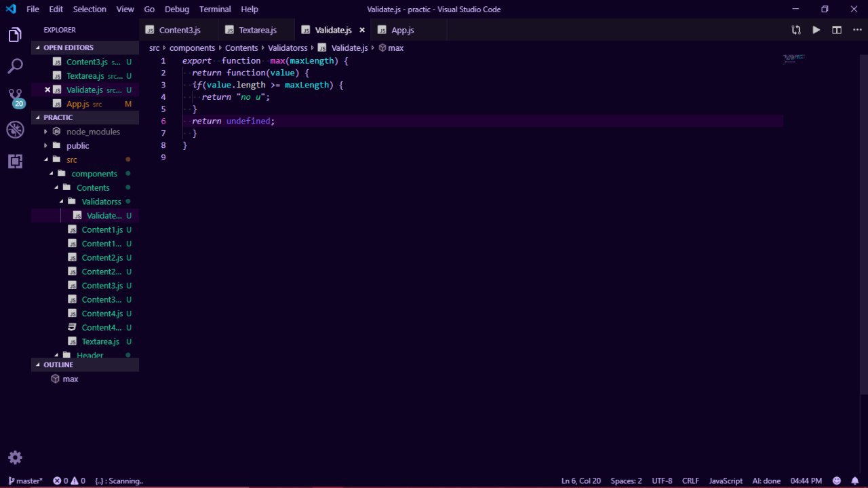Image resolution: width=868 pixels, height=488 pixels.
Task: Open the Extensions view in activity bar
Action: 15,161
